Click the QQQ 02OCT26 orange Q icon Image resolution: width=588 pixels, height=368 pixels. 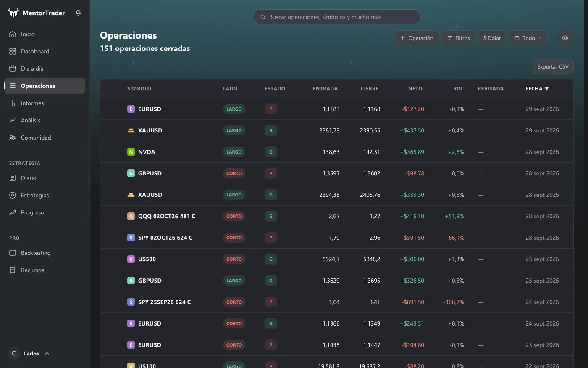point(131,216)
